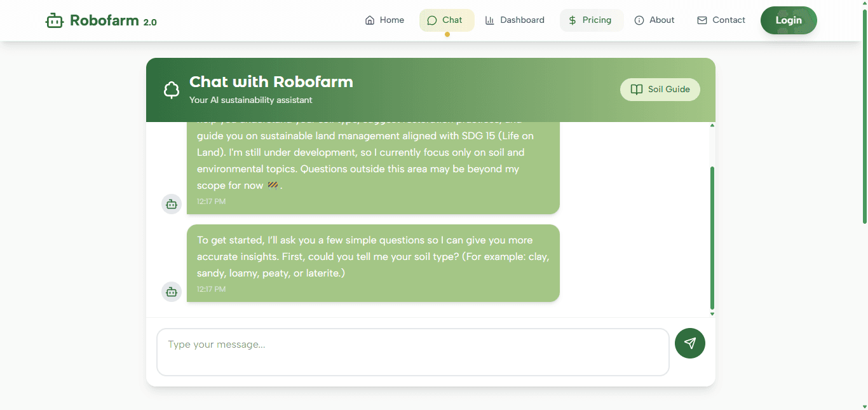
Task: Click the upper robot avatar icon
Action: pos(171,204)
